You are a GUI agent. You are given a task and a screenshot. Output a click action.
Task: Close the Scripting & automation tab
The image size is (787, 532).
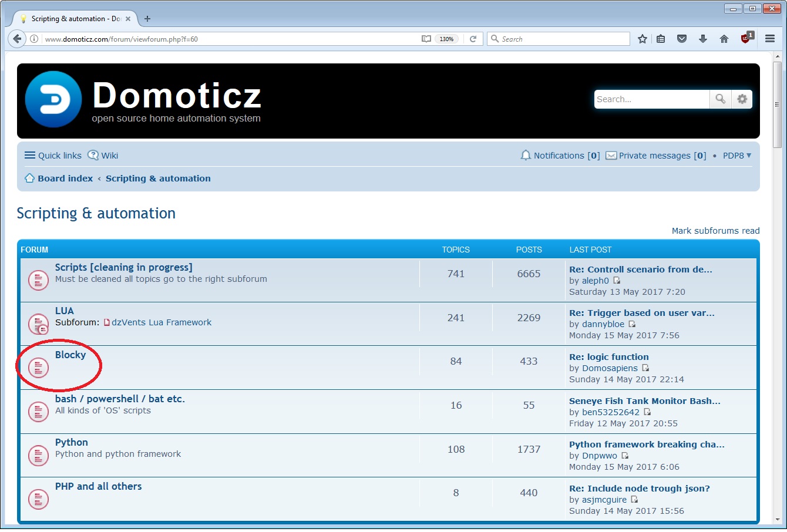128,19
